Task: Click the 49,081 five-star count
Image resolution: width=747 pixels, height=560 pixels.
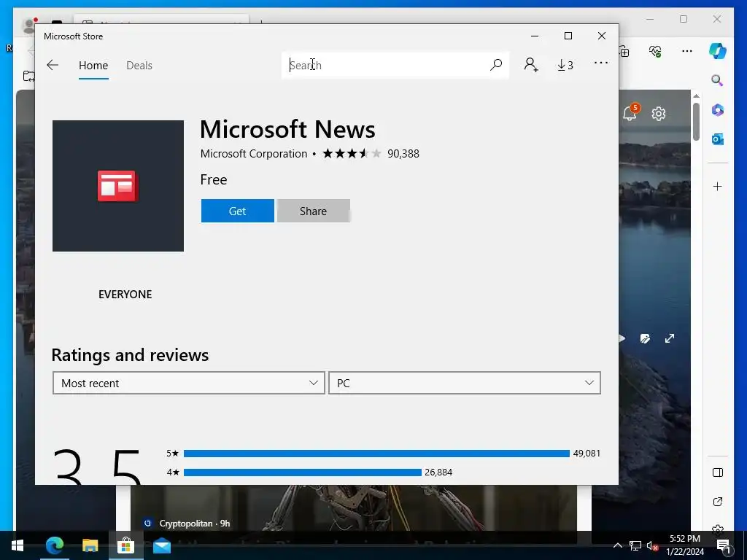Action: pos(587,454)
